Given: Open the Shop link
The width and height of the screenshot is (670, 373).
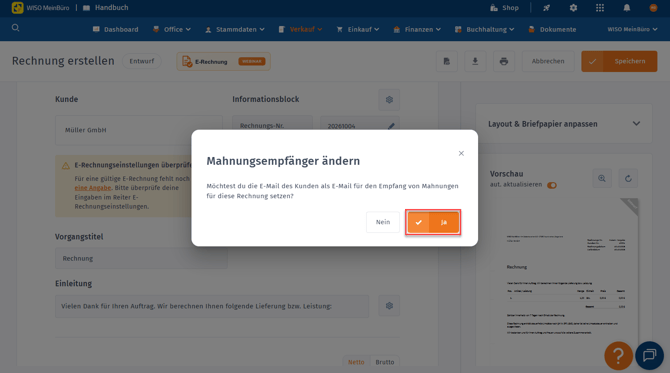Looking at the screenshot, I should (x=505, y=8).
